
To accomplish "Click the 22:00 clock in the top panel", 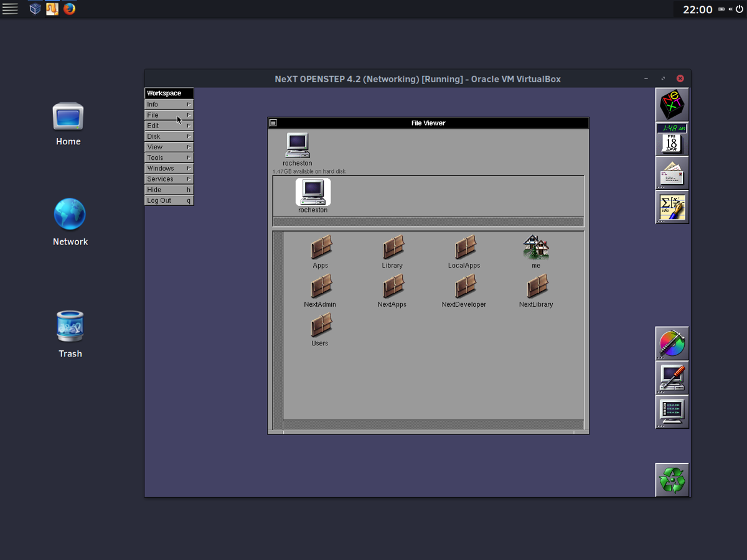I will pos(697,9).
